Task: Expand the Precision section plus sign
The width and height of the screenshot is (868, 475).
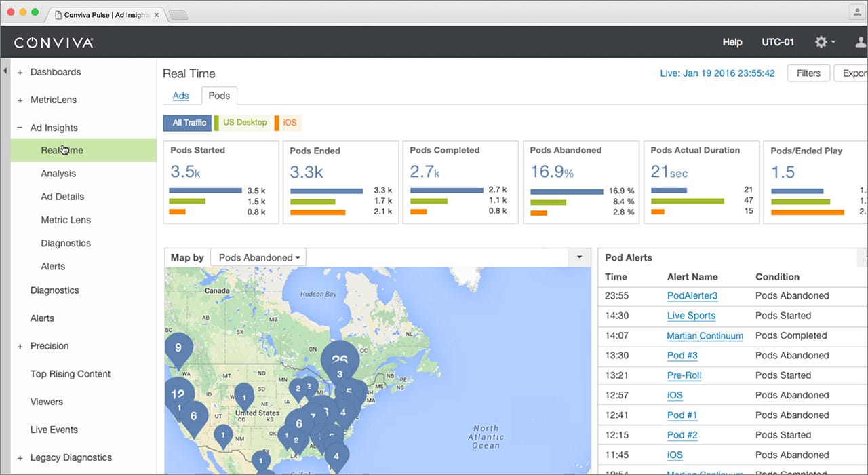Action: tap(20, 347)
